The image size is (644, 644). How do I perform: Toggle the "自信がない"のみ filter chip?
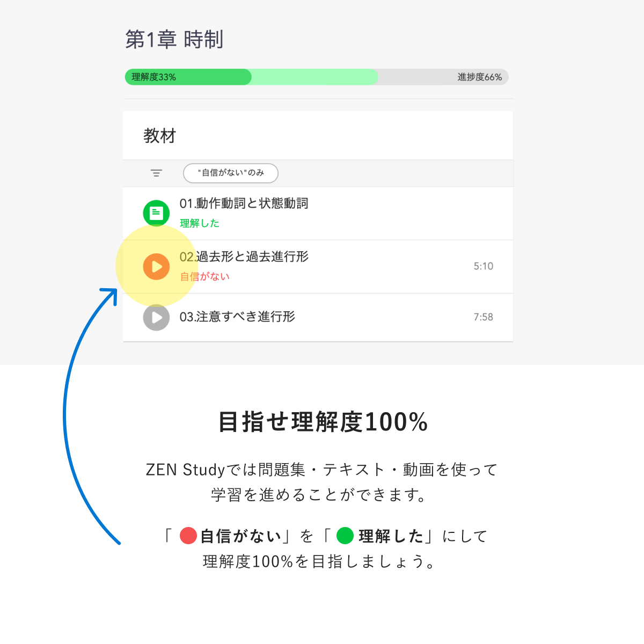(x=231, y=173)
